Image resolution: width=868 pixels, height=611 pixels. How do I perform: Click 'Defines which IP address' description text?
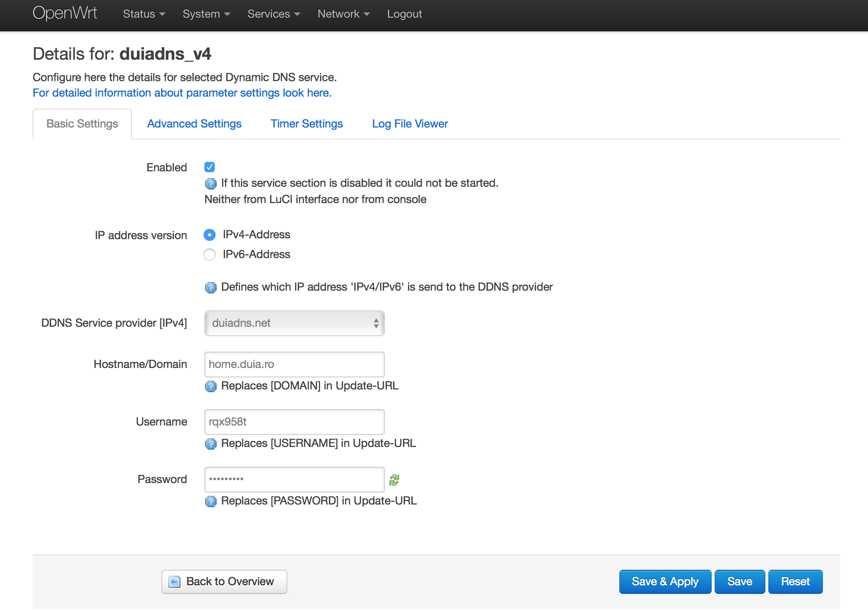(387, 287)
